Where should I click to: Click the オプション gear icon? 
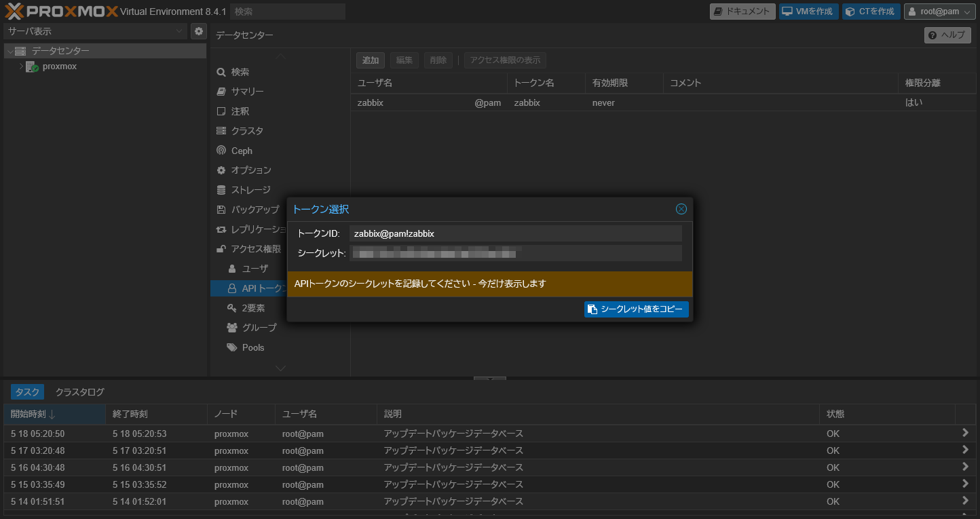click(x=221, y=170)
